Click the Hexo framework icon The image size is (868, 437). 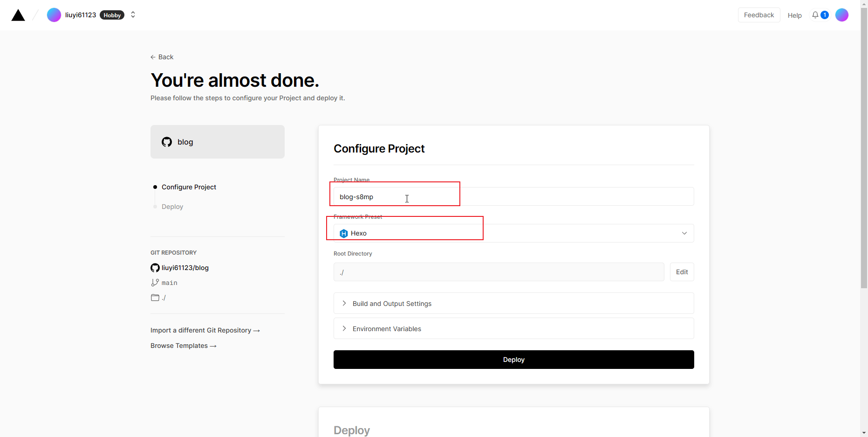344,233
